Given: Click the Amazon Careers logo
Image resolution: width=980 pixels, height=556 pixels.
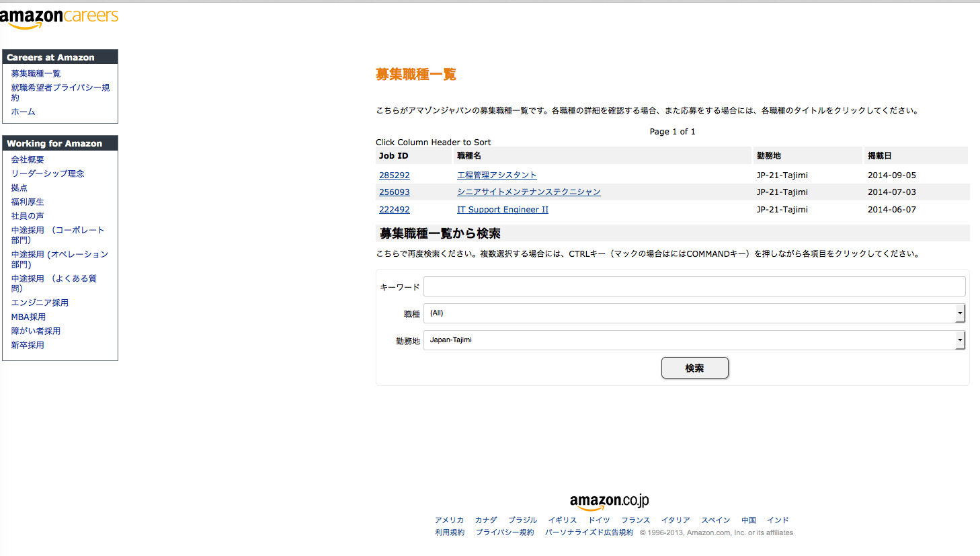Looking at the screenshot, I should tap(59, 18).
